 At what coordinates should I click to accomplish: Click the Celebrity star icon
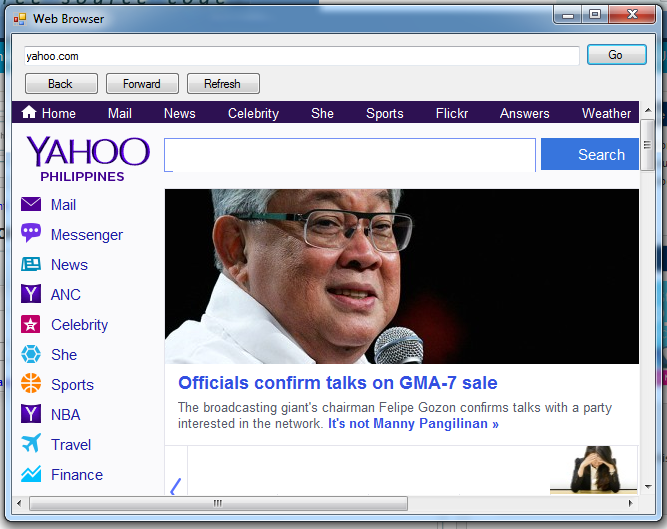31,324
